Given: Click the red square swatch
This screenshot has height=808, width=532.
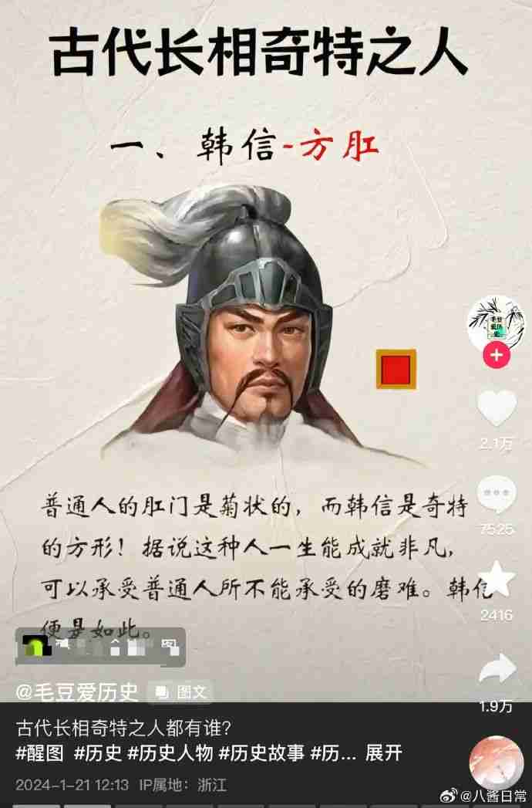Looking at the screenshot, I should click(396, 368).
